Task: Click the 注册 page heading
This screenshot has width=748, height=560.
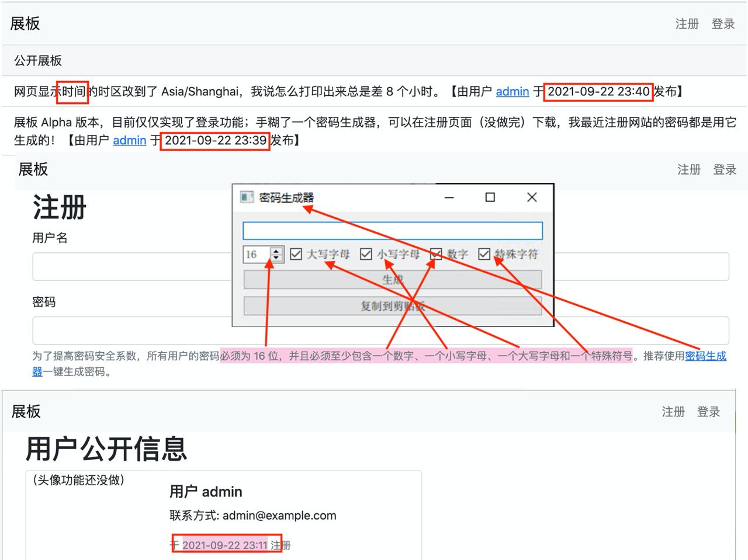Action: [x=60, y=207]
